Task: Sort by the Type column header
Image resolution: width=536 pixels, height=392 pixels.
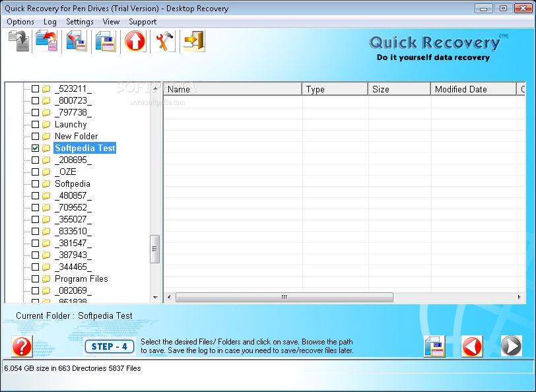Action: pyautogui.click(x=335, y=89)
